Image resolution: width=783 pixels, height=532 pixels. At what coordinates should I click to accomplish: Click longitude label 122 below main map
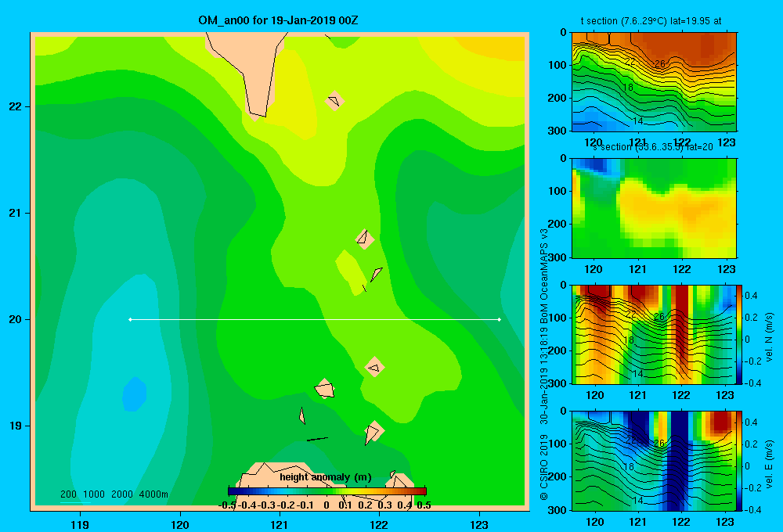pyautogui.click(x=379, y=524)
